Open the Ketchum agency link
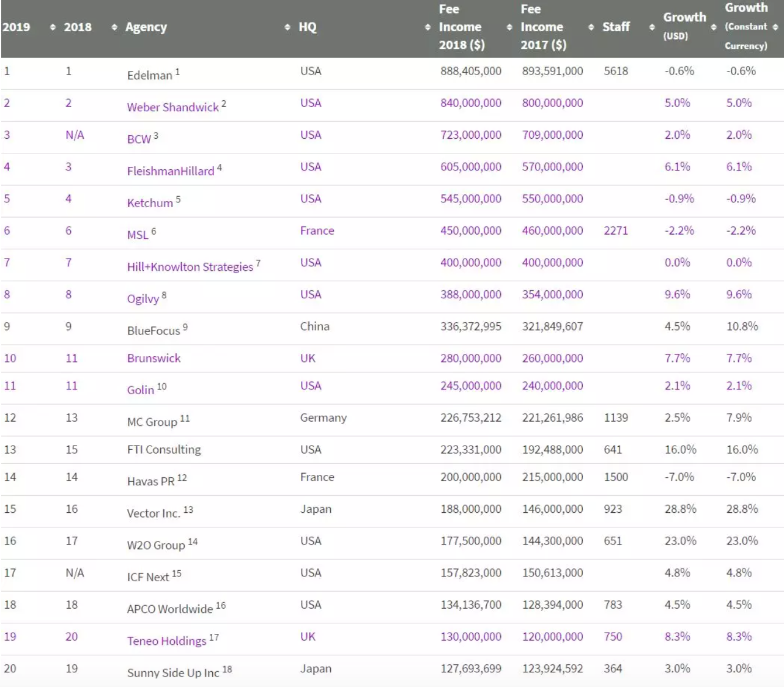784x687 pixels. 150,202
